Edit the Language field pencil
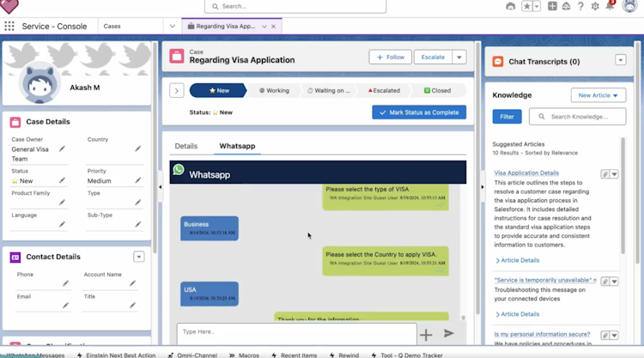Viewport: 644px width, 358px height. pyautogui.click(x=62, y=224)
